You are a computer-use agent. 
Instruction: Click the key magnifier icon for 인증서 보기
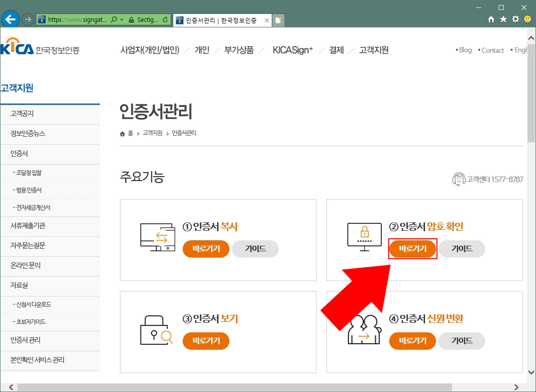pos(157,331)
